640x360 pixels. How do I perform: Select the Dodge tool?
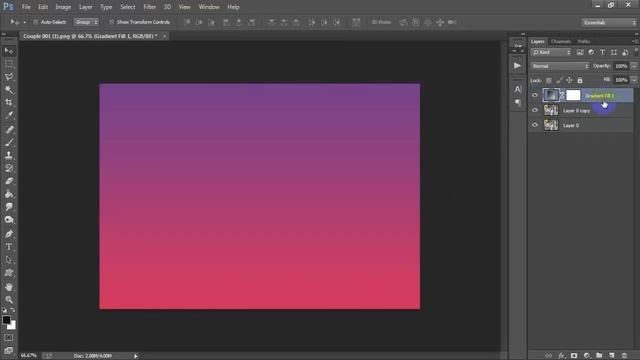tap(9, 220)
